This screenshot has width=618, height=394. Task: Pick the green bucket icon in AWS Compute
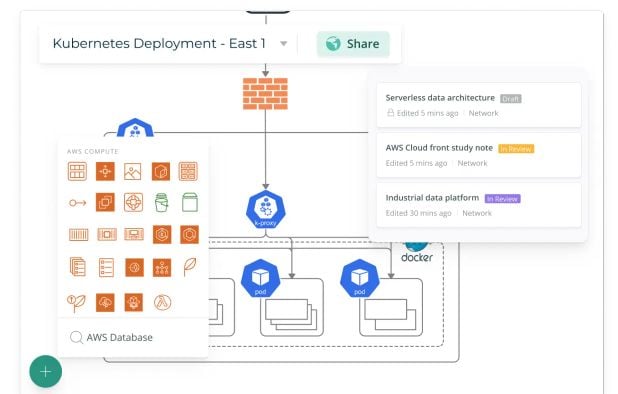coord(162,203)
